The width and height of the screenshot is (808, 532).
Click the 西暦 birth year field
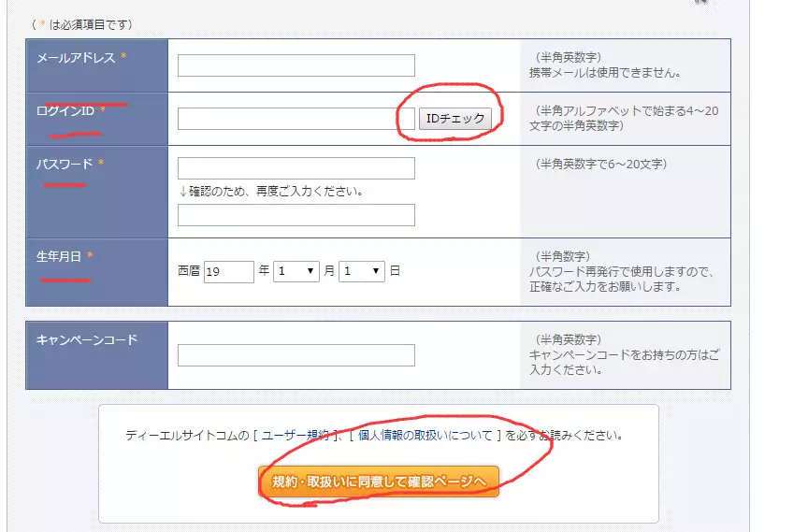(229, 271)
